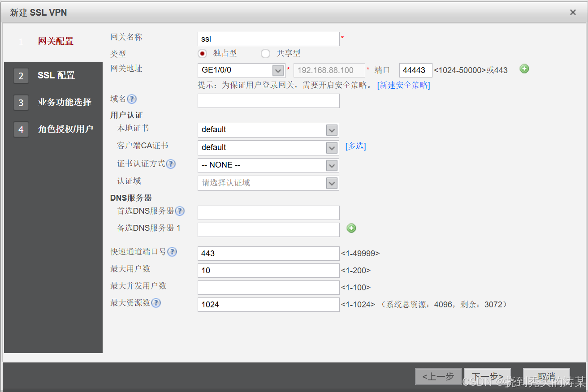The width and height of the screenshot is (588, 392).
Task: Open help icon beside 首选DNS服务器
Action: tap(180, 211)
